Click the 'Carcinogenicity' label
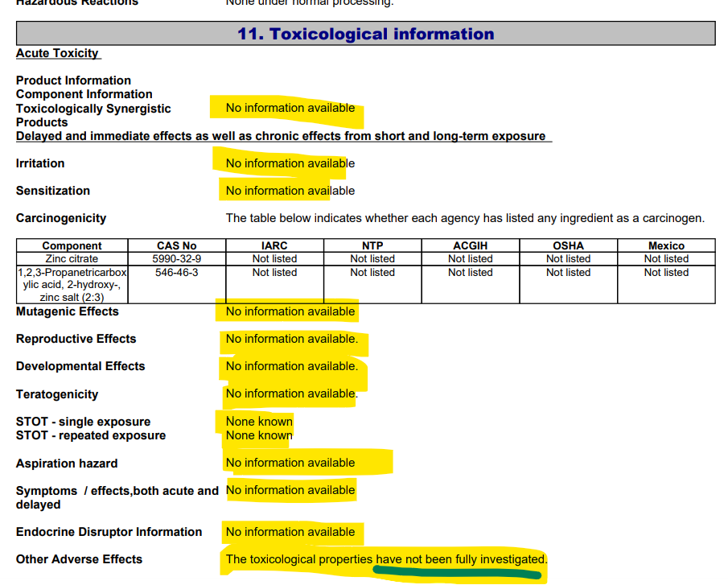This screenshot has width=728, height=585. click(x=61, y=218)
